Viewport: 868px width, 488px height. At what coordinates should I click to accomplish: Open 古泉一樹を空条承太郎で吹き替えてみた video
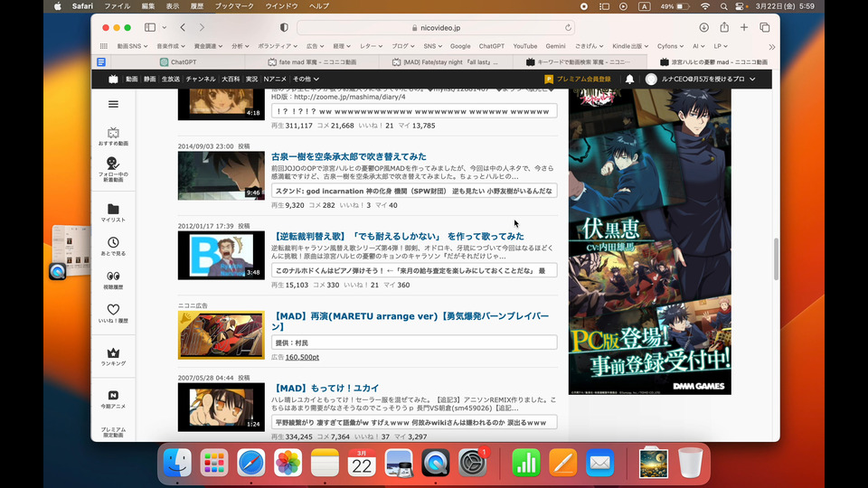point(349,156)
